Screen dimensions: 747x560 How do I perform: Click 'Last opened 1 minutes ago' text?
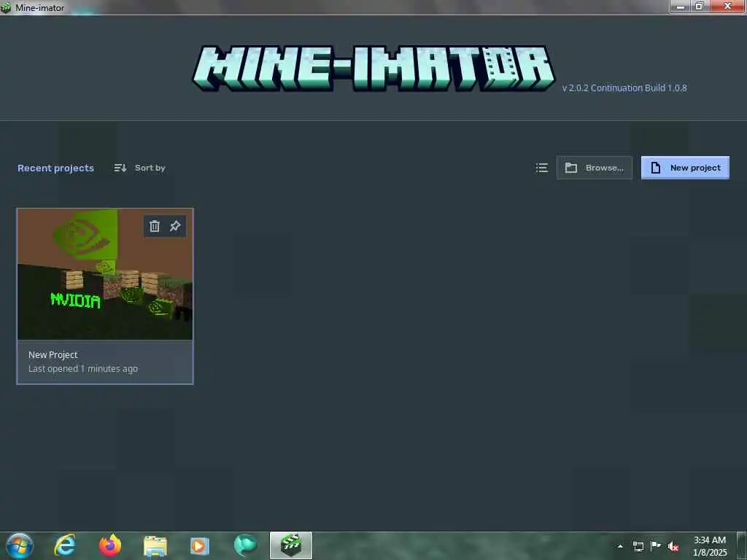[83, 368]
